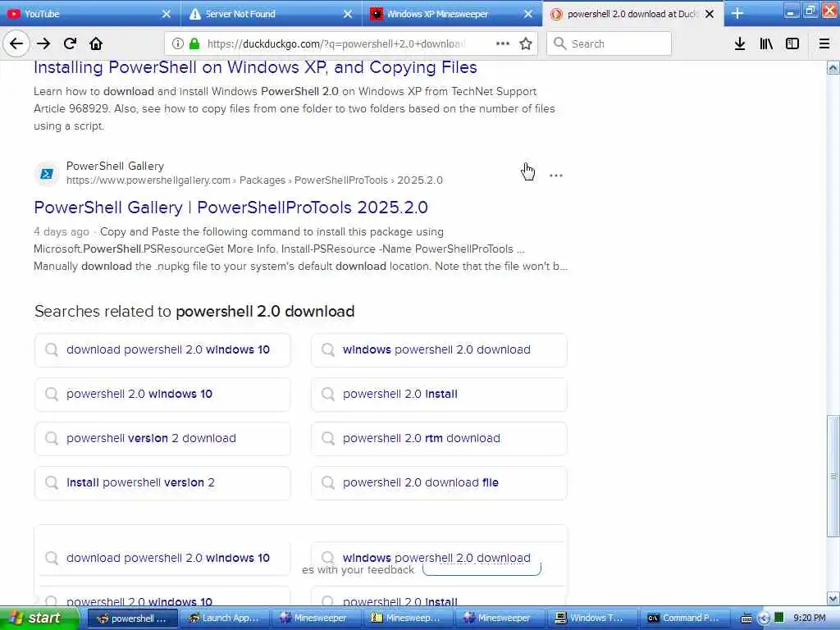Image resolution: width=840 pixels, height=630 pixels.
Task: Search windows powershell 2.0 download suggestion
Action: click(440, 349)
